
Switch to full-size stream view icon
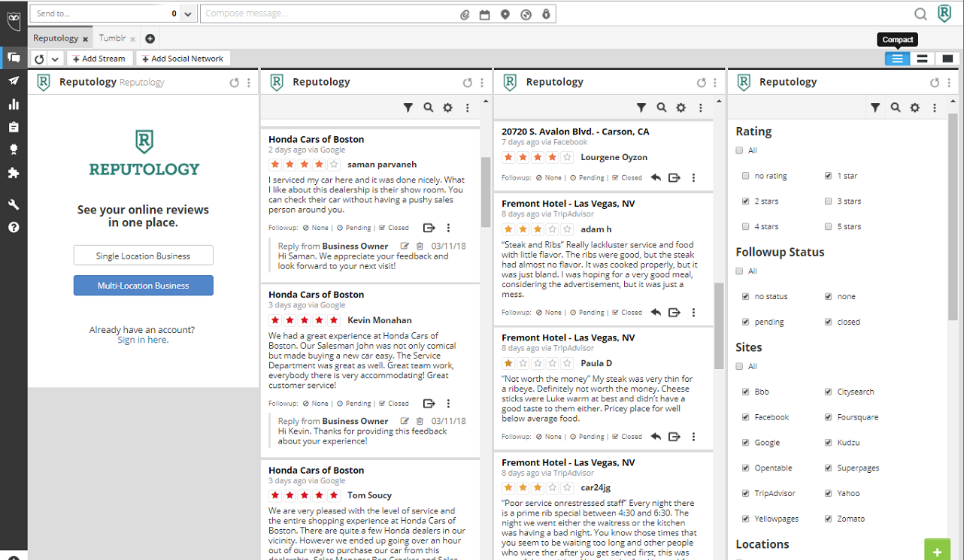tap(947, 58)
